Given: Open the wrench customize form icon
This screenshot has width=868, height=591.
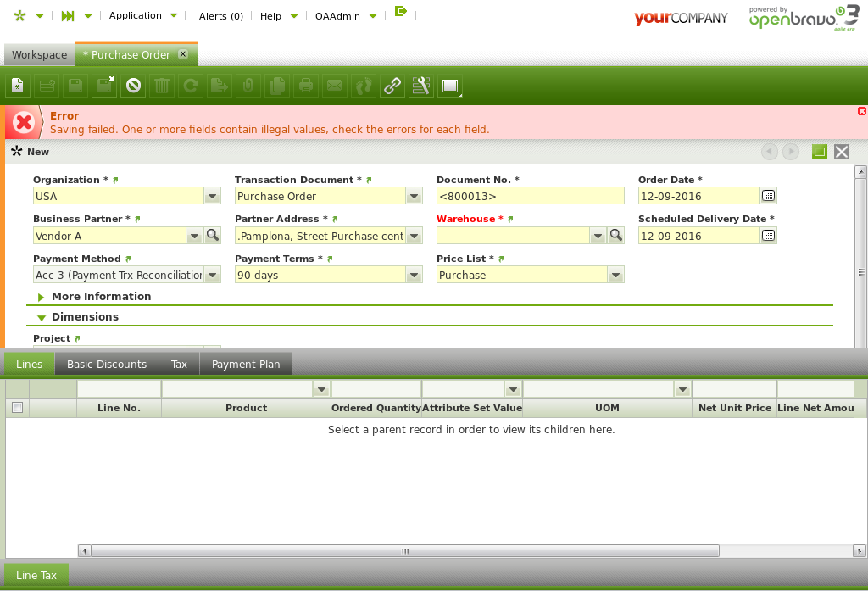Looking at the screenshot, I should [421, 85].
